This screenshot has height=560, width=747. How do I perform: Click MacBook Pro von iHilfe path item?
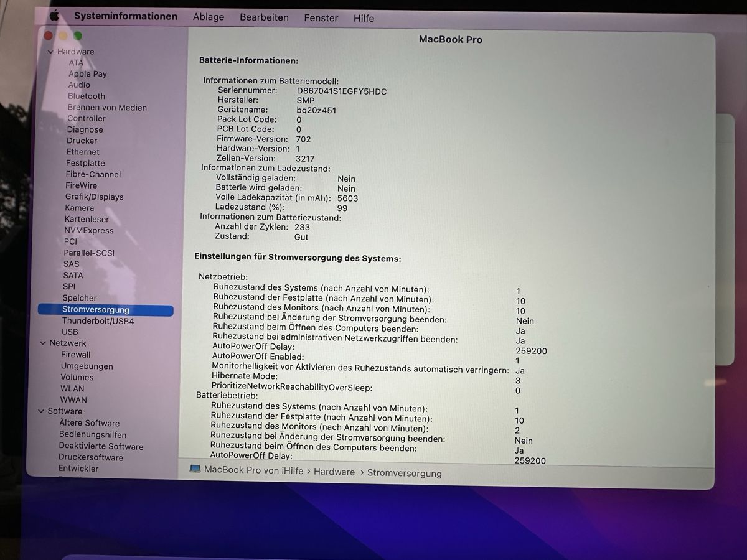point(254,470)
